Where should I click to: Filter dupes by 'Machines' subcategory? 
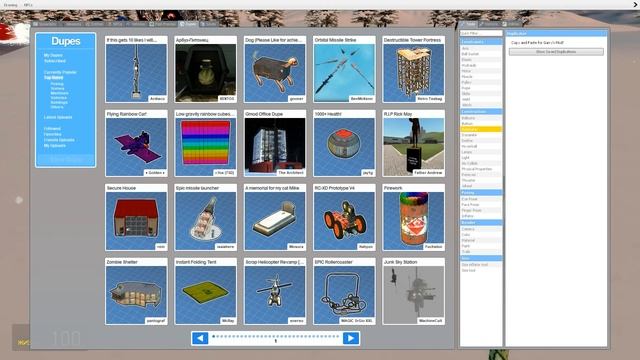[59, 93]
